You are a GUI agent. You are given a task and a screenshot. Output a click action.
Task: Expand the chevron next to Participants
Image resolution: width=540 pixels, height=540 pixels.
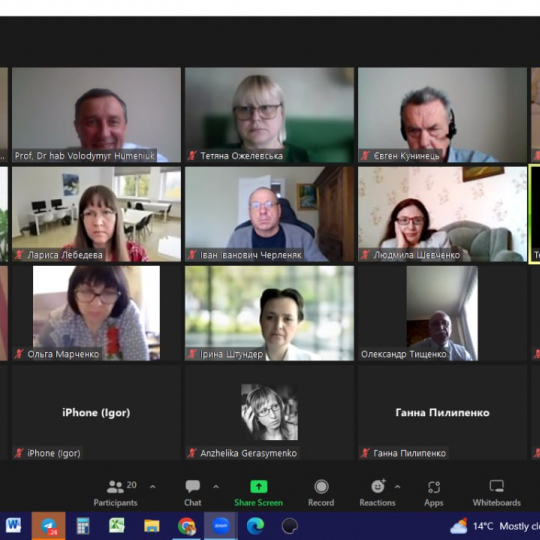pos(153,487)
